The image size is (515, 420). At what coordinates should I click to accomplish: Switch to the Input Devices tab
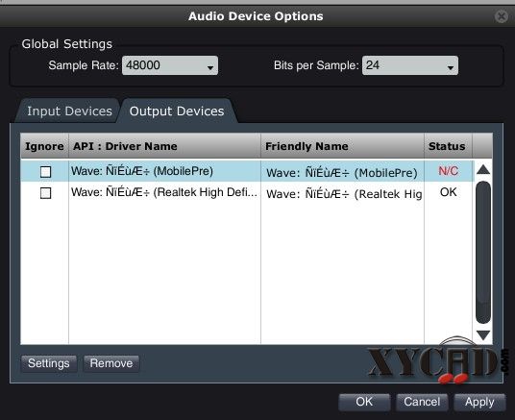69,111
